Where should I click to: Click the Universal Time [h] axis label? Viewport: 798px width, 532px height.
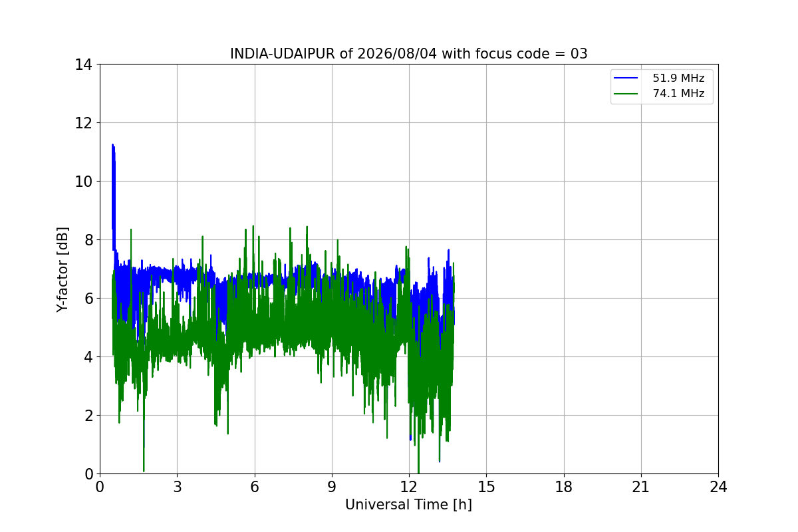408,505
